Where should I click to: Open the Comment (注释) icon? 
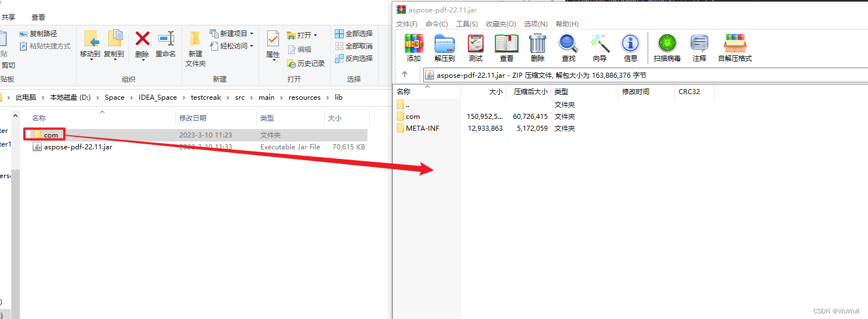pos(699,47)
